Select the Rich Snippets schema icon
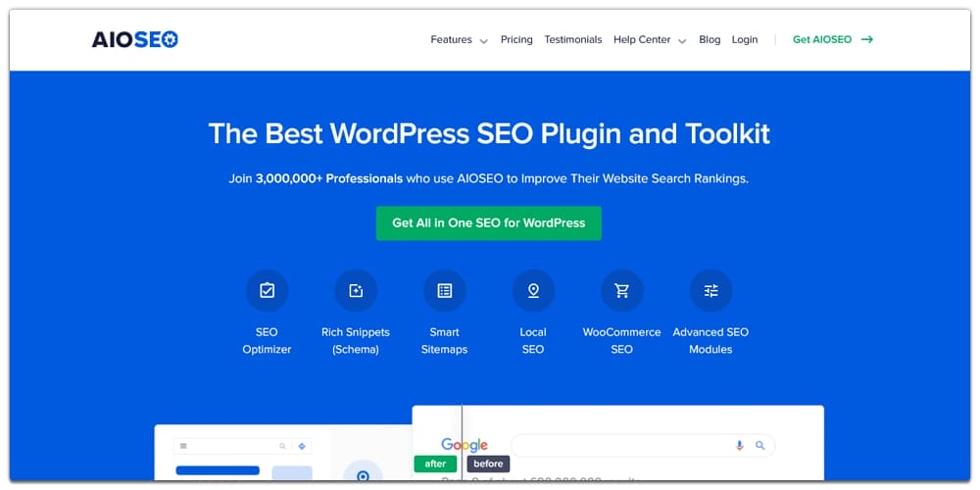The image size is (980, 490). pyautogui.click(x=356, y=291)
